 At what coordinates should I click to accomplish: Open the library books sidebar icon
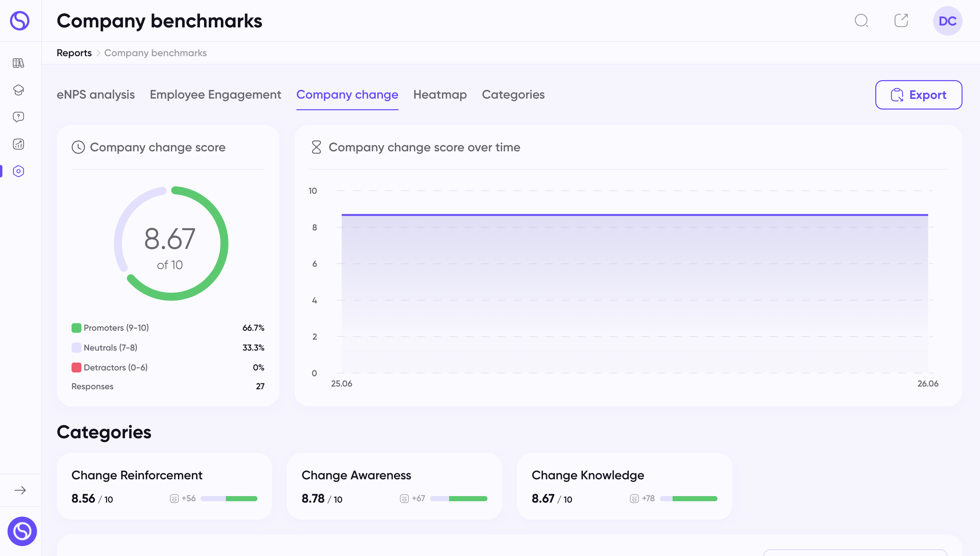point(18,63)
